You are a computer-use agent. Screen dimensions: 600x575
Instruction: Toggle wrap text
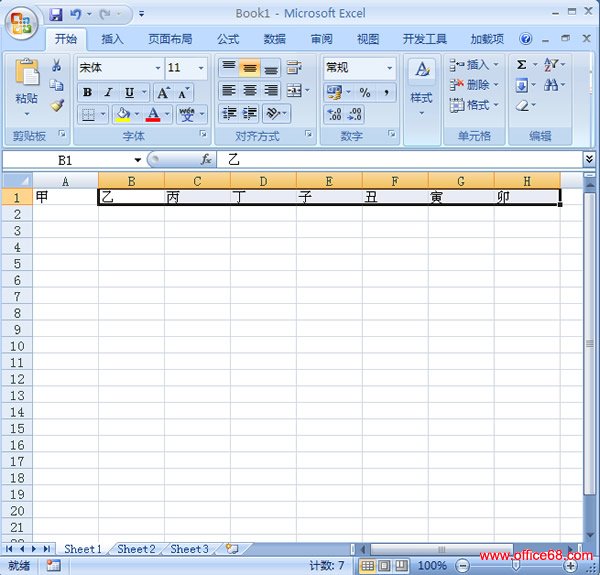coord(294,68)
